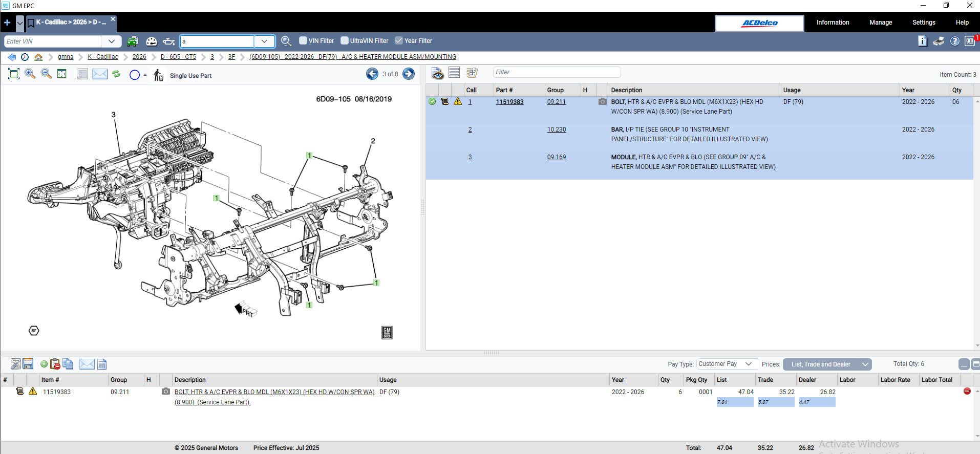Uncheck the Year Filter checkbox
Screen dimensions: 980x454
(399, 40)
